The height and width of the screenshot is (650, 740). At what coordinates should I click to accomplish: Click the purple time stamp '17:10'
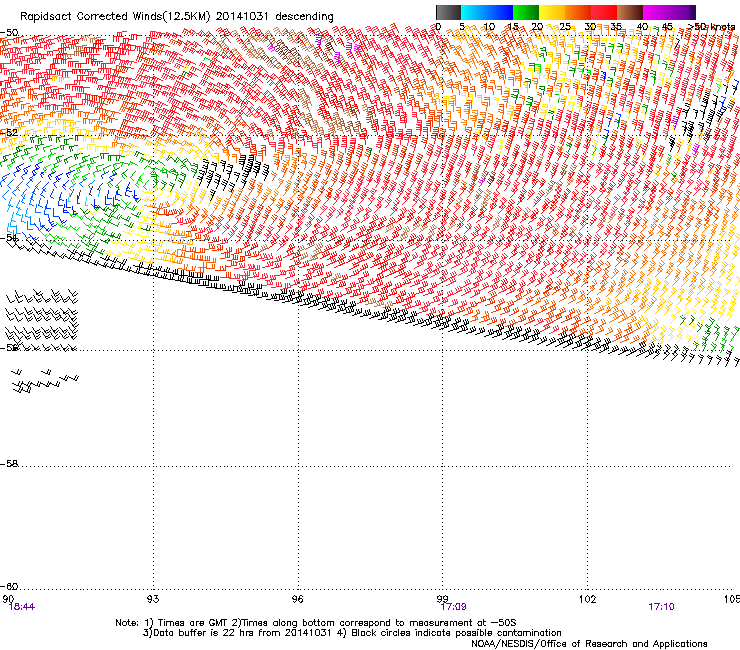[x=661, y=607]
